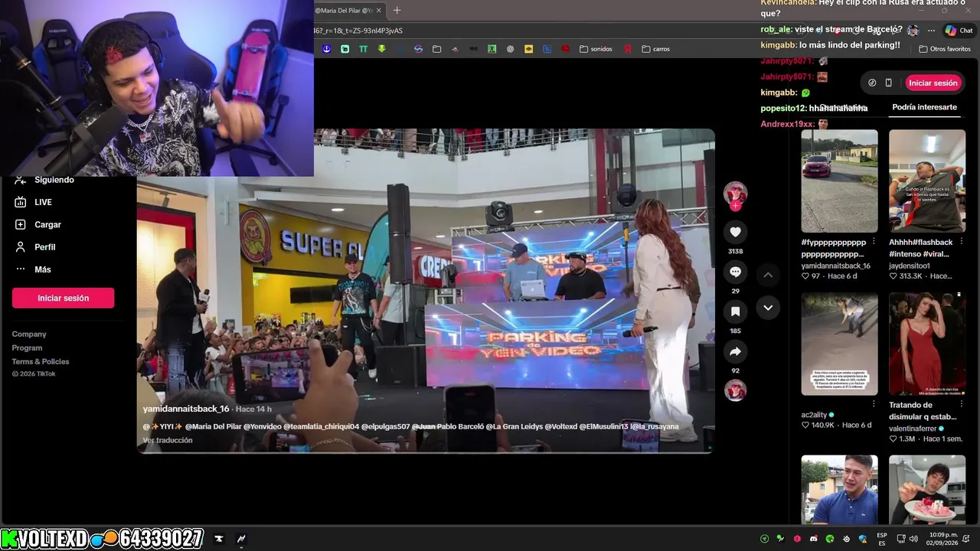Click the browser address bar URL
This screenshot has height=551, width=980.
point(358,31)
